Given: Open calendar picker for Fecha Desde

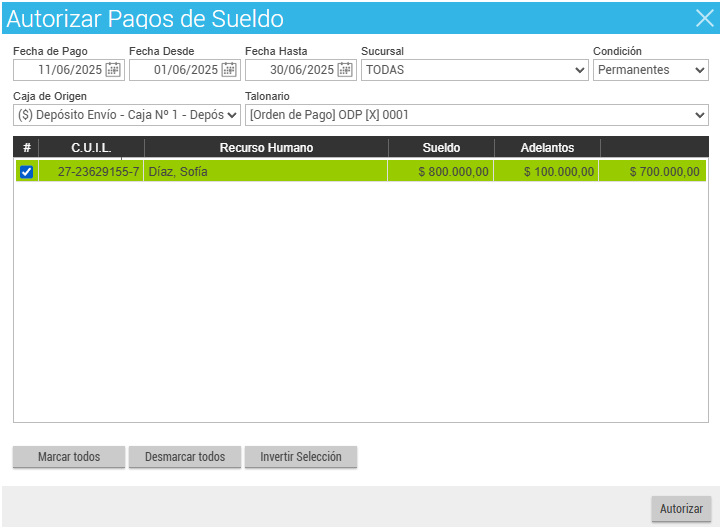Looking at the screenshot, I should tap(229, 70).
